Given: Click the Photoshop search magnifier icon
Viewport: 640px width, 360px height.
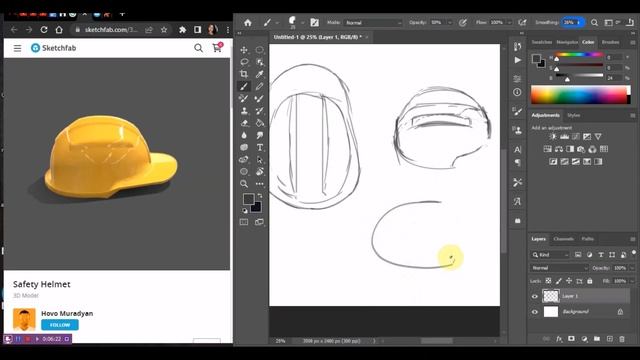Looking at the screenshot, I should pyautogui.click(x=594, y=23).
